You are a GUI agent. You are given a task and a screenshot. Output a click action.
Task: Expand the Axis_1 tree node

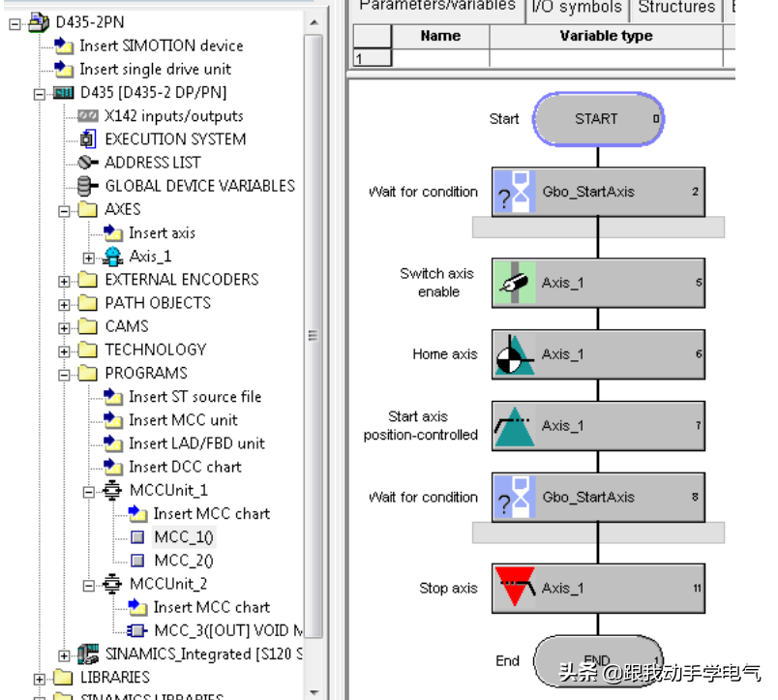point(89,258)
